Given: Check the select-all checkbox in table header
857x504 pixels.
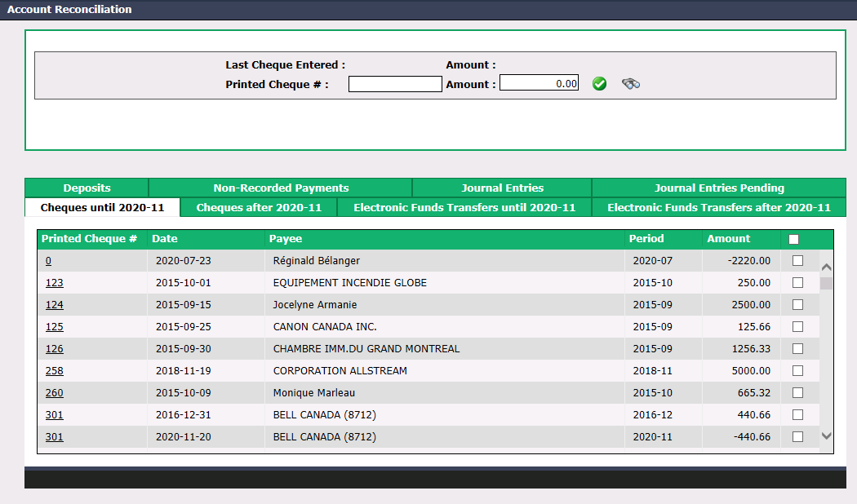Looking at the screenshot, I should pos(793,239).
